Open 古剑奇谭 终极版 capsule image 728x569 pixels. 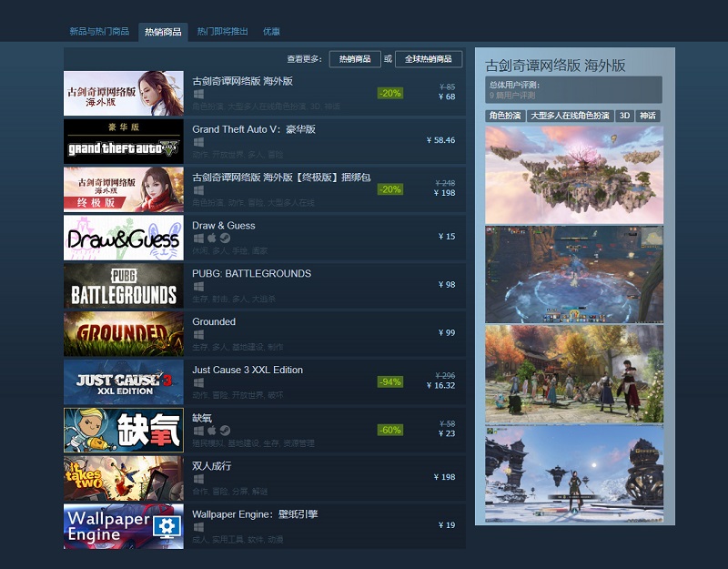point(124,189)
